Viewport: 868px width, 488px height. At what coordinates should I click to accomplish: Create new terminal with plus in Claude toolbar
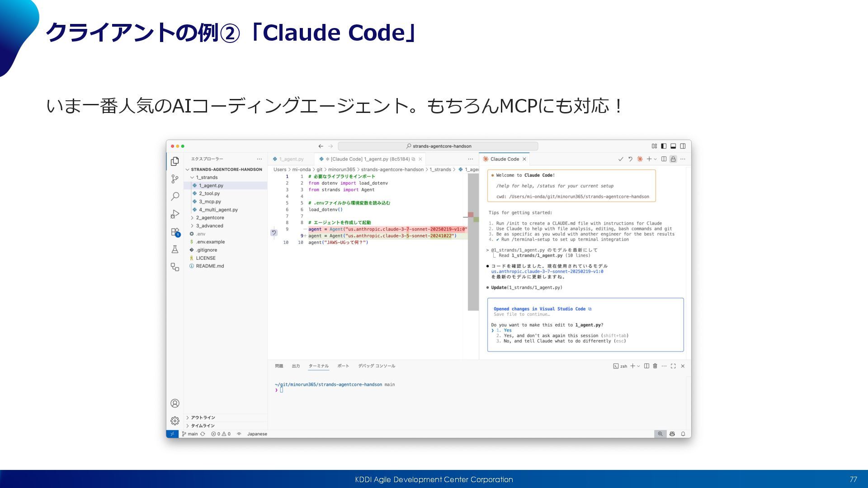pyautogui.click(x=649, y=159)
